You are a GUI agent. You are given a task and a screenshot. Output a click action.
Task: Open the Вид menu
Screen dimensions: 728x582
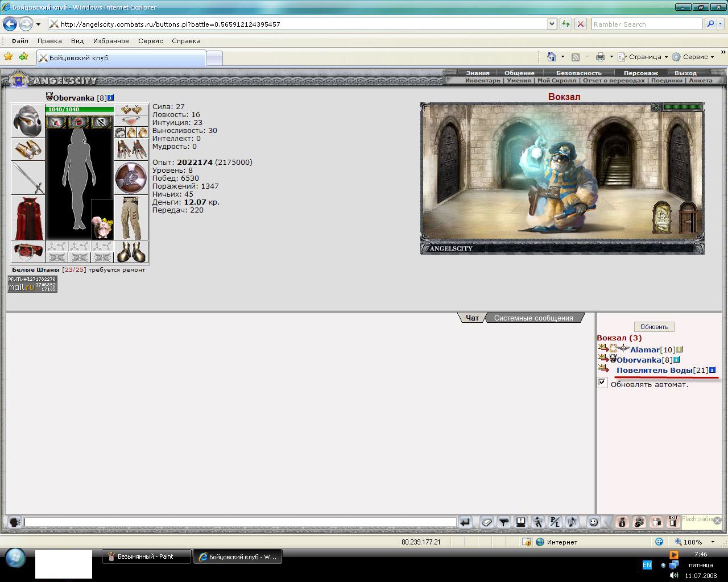pyautogui.click(x=77, y=41)
